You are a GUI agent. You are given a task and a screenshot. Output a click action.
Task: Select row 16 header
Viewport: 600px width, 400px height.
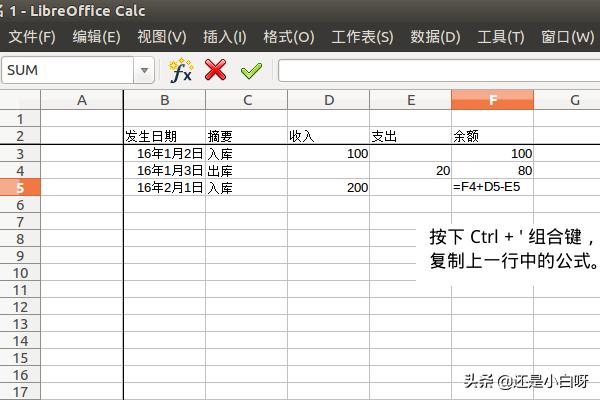(x=20, y=375)
